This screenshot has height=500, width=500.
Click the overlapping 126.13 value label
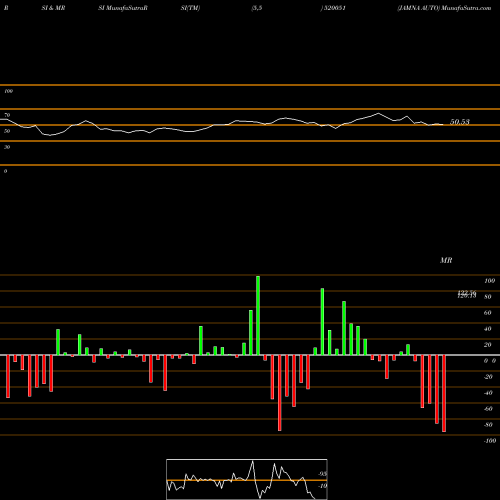467,295
